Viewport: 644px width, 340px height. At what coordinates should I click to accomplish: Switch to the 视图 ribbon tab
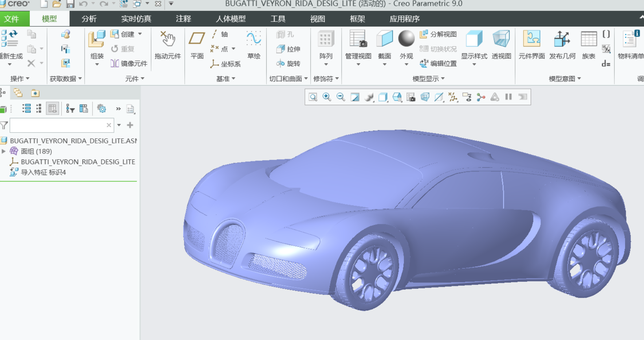pos(318,19)
